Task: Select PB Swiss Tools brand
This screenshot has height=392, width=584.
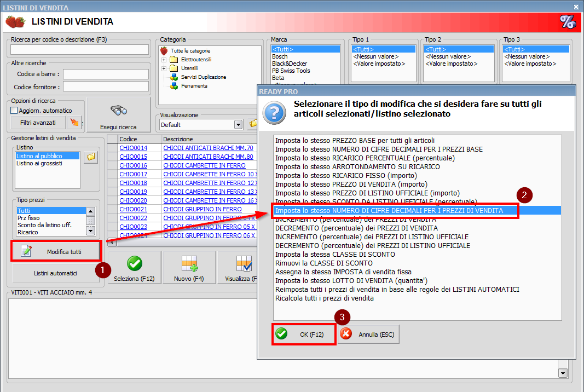Action: (291, 71)
